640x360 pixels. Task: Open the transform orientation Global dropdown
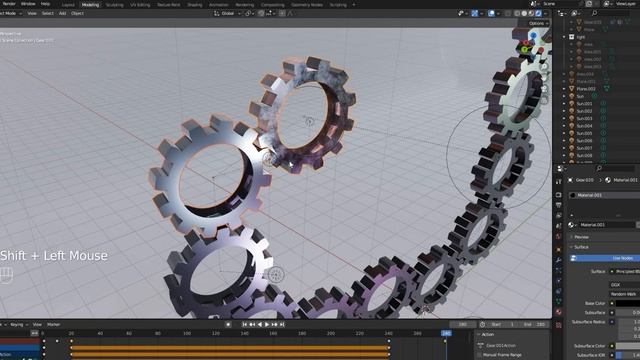[x=227, y=13]
